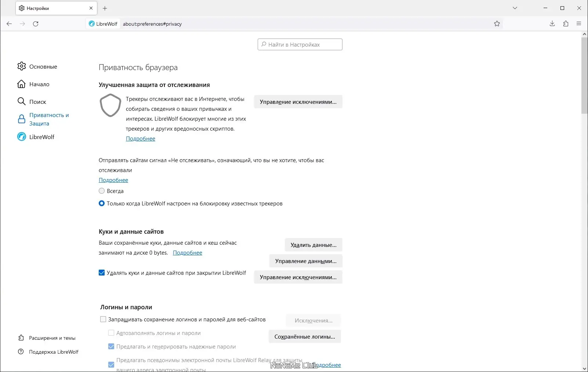Open Поддержка LibreWolf help link
The height and width of the screenshot is (372, 588).
(48, 352)
